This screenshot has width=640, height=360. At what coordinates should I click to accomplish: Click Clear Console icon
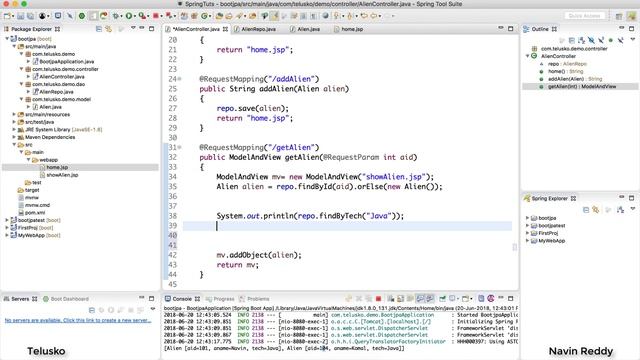pyautogui.click(x=390, y=298)
